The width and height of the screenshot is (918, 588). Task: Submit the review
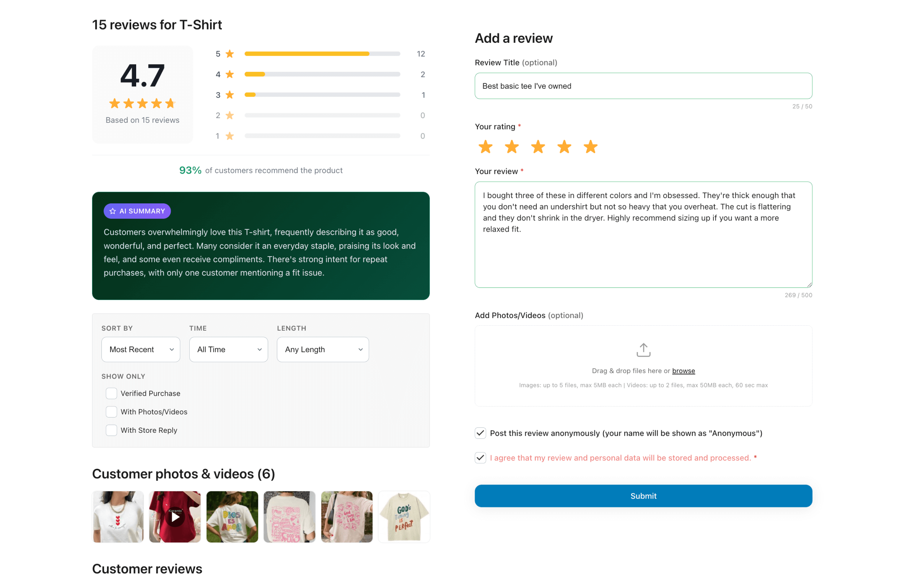point(643,495)
